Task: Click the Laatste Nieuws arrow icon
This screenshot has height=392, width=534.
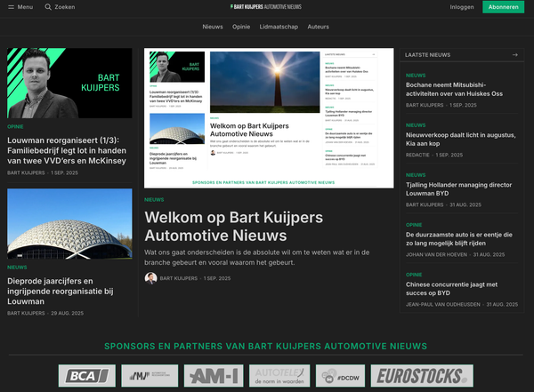Action: pyautogui.click(x=515, y=55)
